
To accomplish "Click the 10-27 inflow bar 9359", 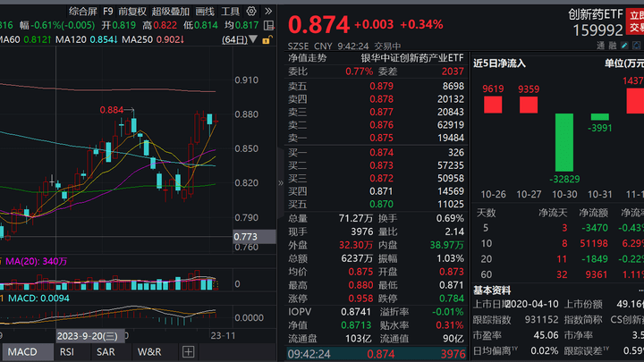I will pyautogui.click(x=529, y=105).
